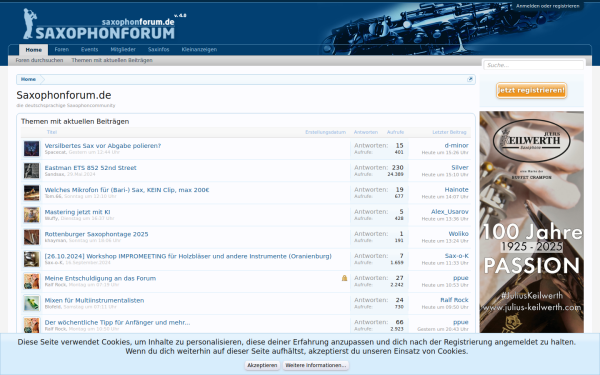View last poster Wollko's profile
The image size is (600, 375).
458,234
